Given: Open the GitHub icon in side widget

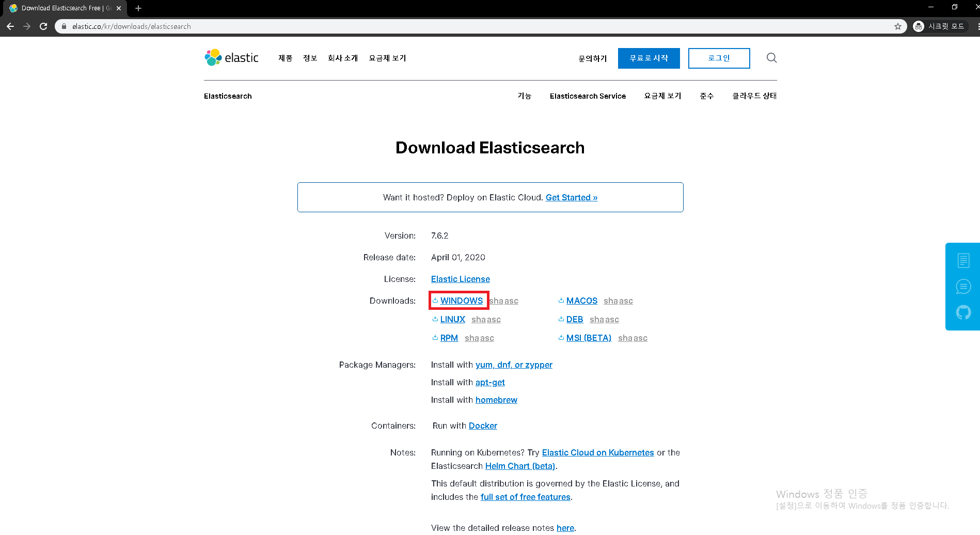Looking at the screenshot, I should (963, 312).
